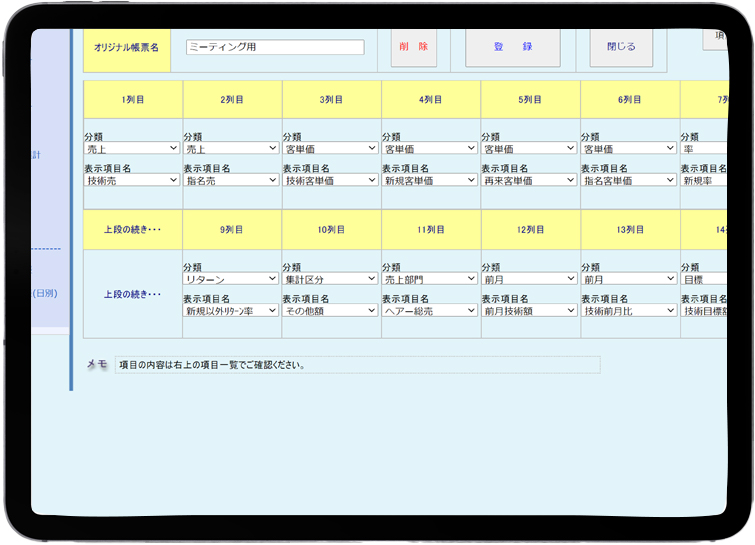Open column 1 分類 dropdown showing 売上
The width and height of the screenshot is (755, 545).
[x=132, y=148]
